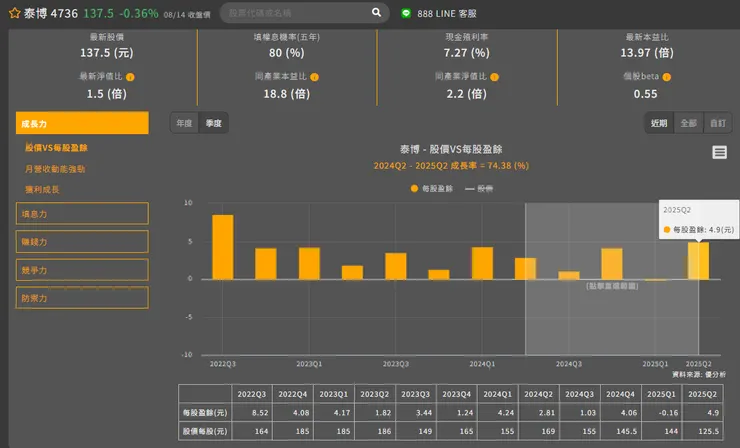This screenshot has height=448, width=740.
Task: Open the green LINE chat icon
Action: click(x=406, y=13)
